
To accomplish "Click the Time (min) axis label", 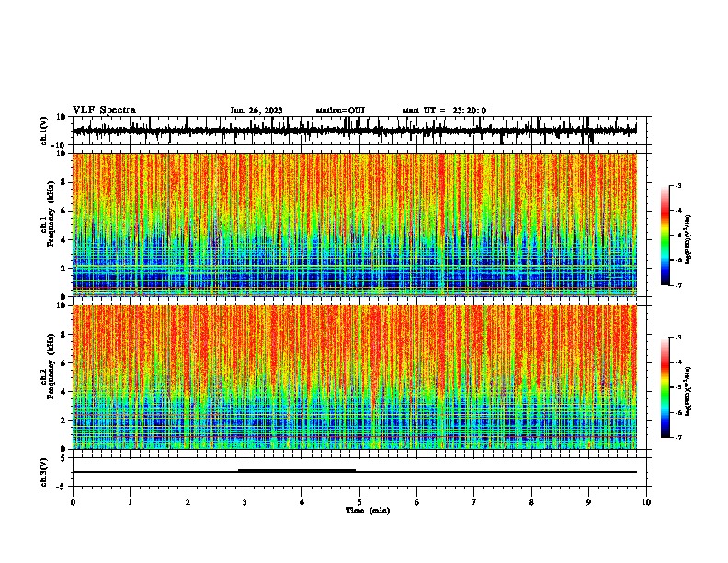I will click(x=368, y=511).
